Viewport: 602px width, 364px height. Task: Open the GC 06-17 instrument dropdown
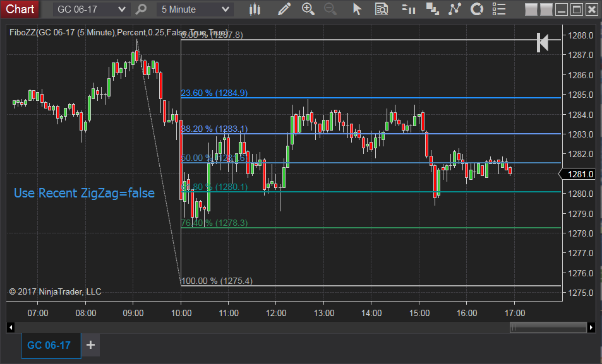pyautogui.click(x=92, y=9)
